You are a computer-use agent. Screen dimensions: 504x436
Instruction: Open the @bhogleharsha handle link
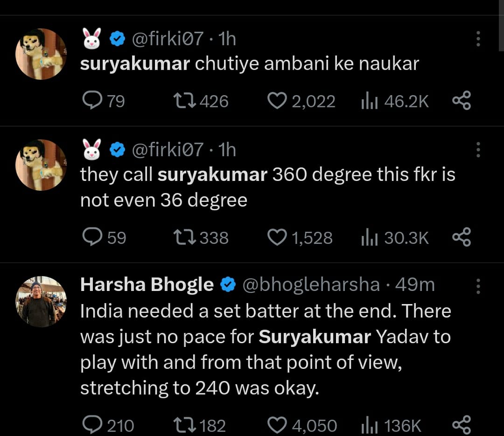(310, 284)
